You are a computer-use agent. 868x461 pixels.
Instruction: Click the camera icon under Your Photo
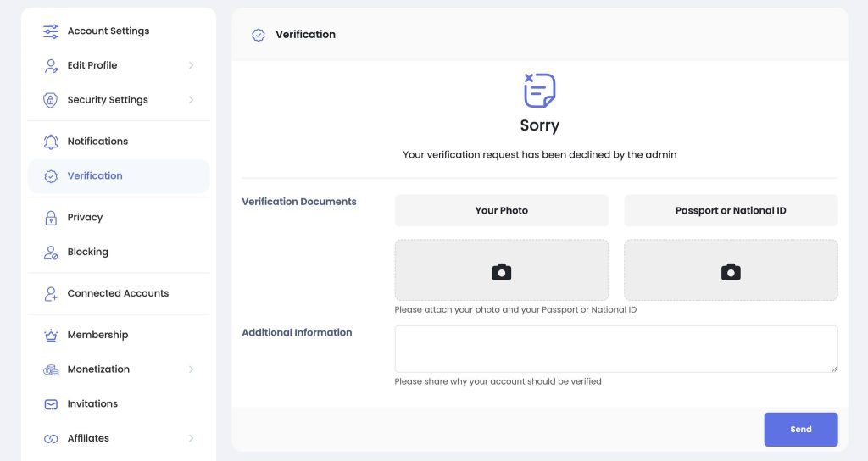pos(502,272)
